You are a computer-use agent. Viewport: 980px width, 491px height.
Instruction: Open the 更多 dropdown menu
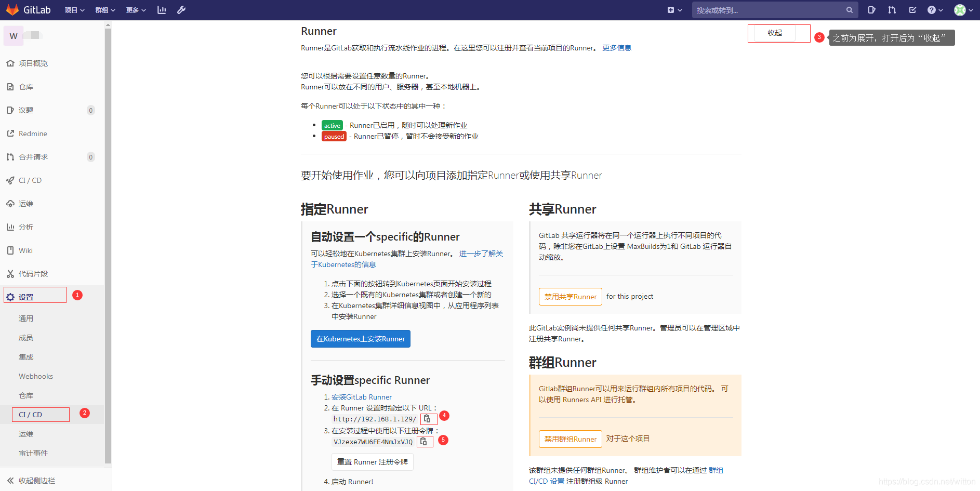136,10
